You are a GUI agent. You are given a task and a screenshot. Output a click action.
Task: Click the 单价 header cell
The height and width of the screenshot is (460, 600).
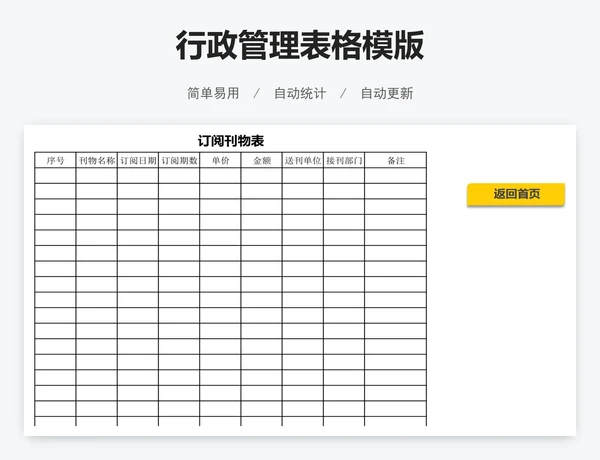(x=220, y=160)
